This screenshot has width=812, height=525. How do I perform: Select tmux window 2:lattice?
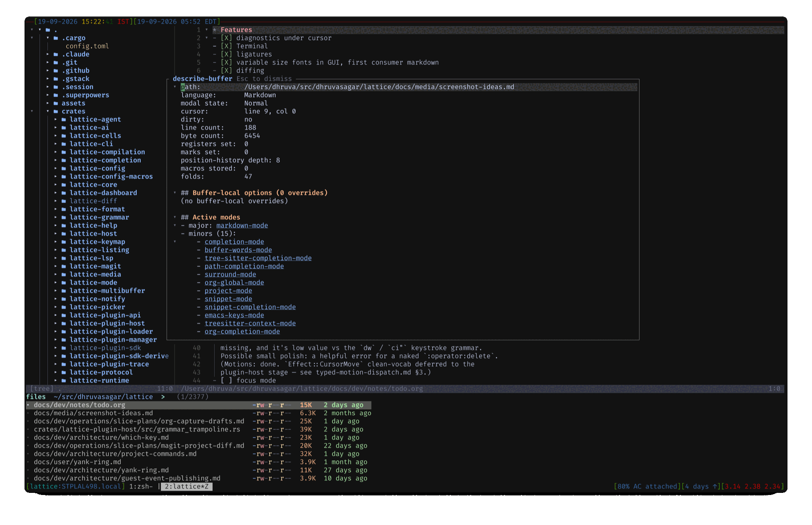pyautogui.click(x=187, y=487)
